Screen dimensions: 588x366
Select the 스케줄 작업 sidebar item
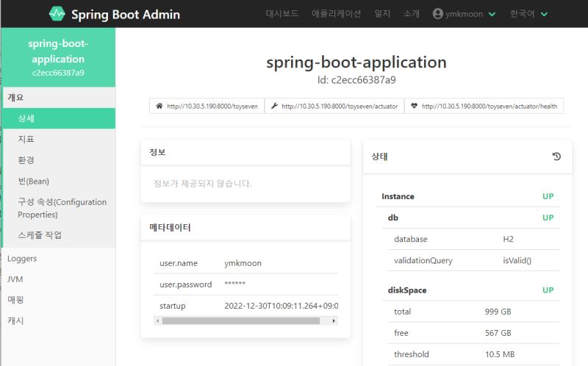tap(59, 235)
